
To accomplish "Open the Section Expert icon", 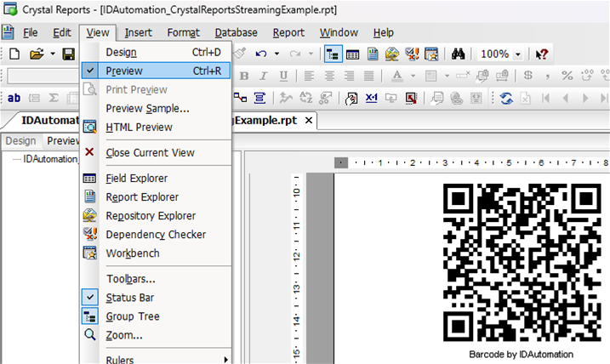I will point(351,98).
